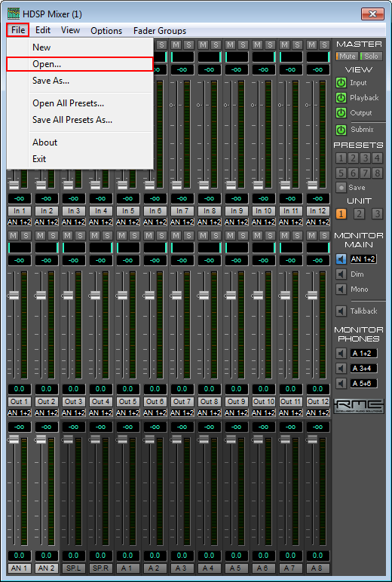Click the 0.0 level value above Out 12

pos(318,388)
